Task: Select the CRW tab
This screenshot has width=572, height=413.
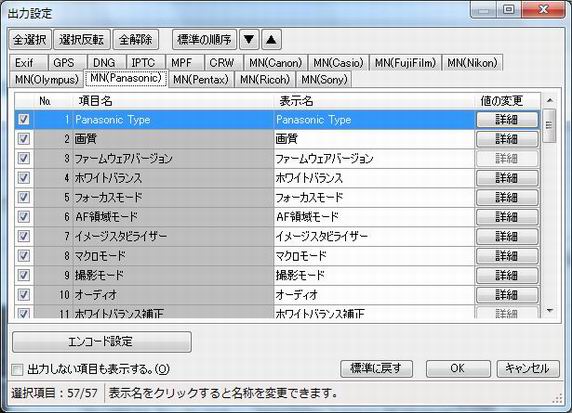Action: 224,63
